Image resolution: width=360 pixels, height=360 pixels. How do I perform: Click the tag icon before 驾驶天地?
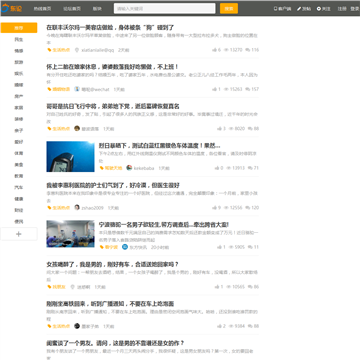click(102, 168)
